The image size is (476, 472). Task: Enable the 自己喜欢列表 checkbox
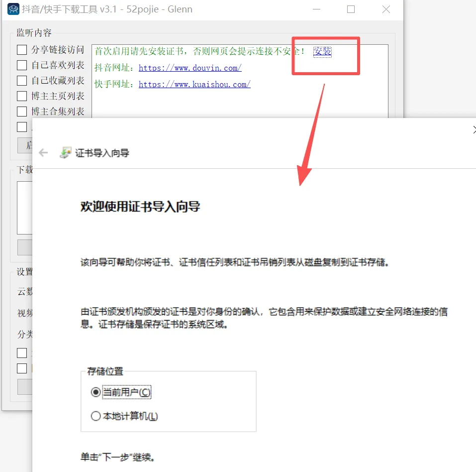pos(22,65)
